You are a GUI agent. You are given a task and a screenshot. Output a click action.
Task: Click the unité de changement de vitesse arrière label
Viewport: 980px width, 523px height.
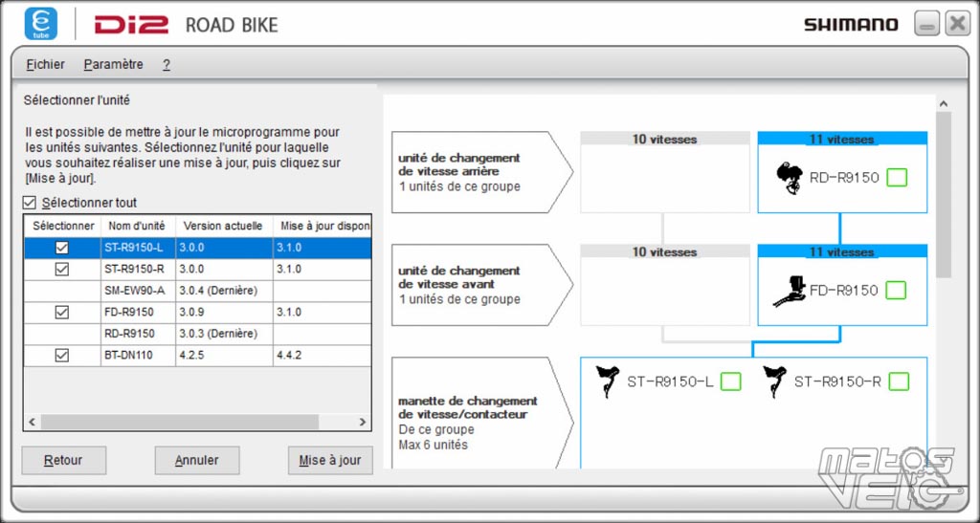pos(460,164)
